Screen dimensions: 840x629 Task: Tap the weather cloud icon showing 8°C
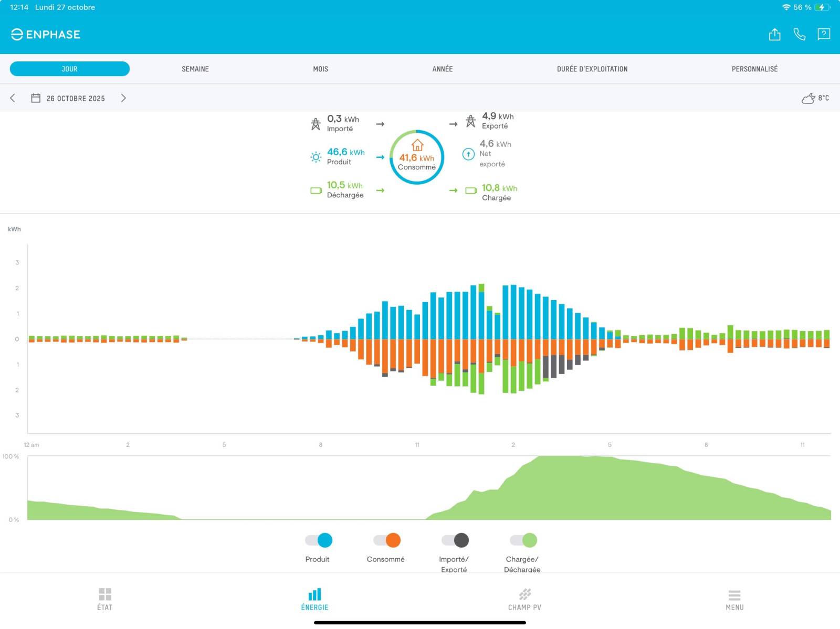(x=808, y=98)
